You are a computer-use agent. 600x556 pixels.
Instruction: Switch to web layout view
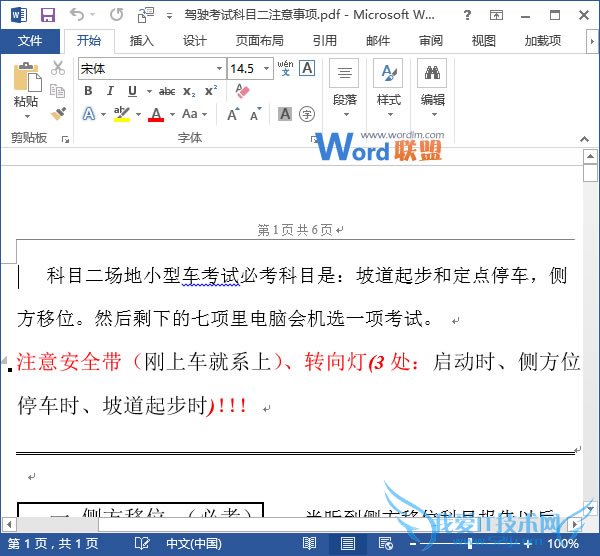pos(385,543)
